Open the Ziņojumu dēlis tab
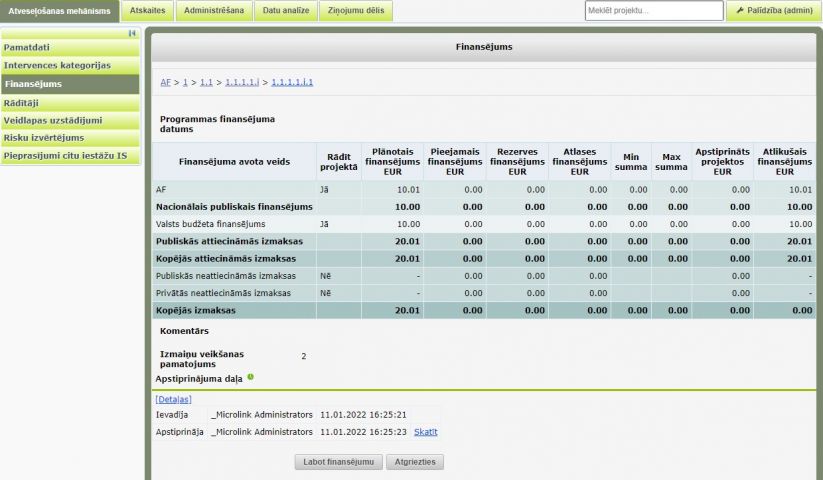The image size is (823, 480). click(x=355, y=11)
